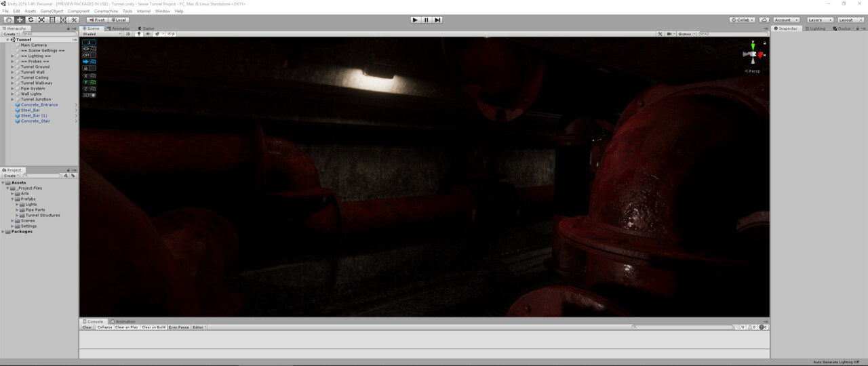Screen dimensions: 868x366
Task: Toggle scene audio speaker button
Action: tap(148, 34)
